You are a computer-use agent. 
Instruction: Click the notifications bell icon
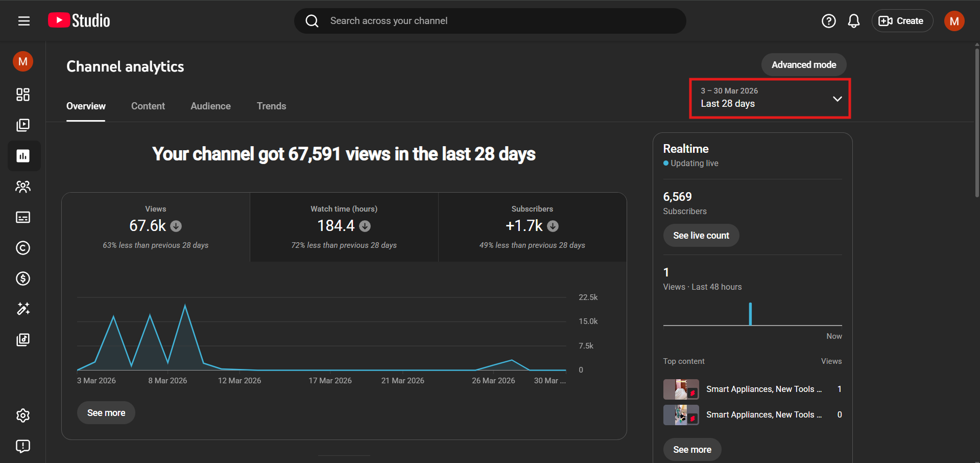pyautogui.click(x=853, y=21)
